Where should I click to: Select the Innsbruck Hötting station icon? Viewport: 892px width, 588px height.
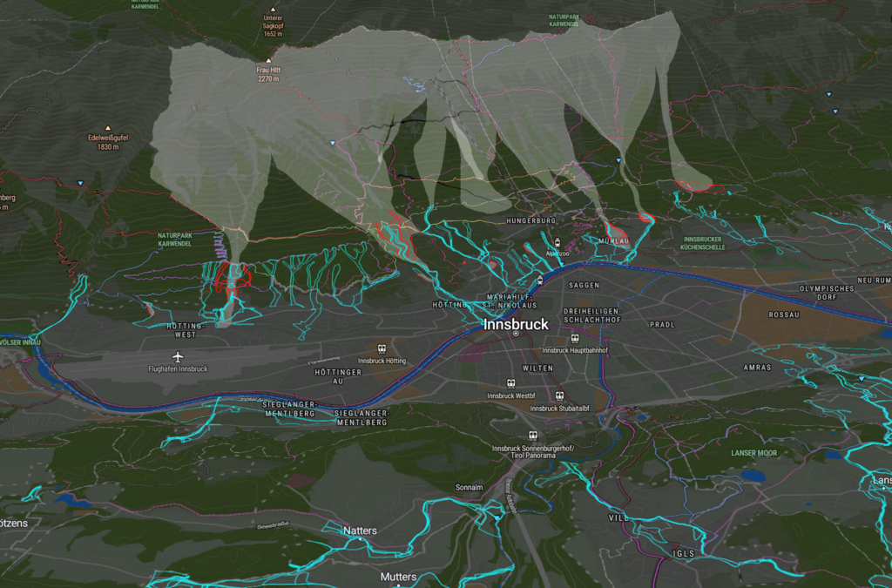tap(382, 348)
